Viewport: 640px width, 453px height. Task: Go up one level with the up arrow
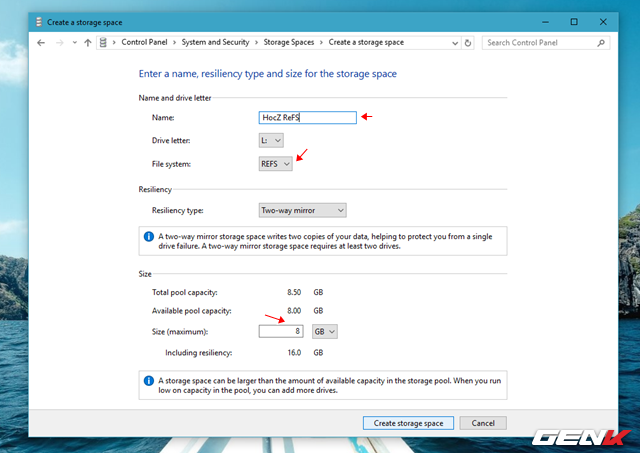click(87, 42)
